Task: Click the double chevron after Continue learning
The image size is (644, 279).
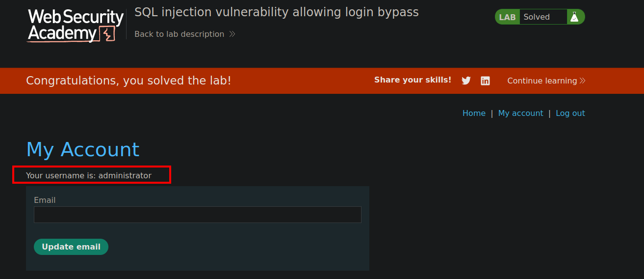Action: tap(582, 81)
